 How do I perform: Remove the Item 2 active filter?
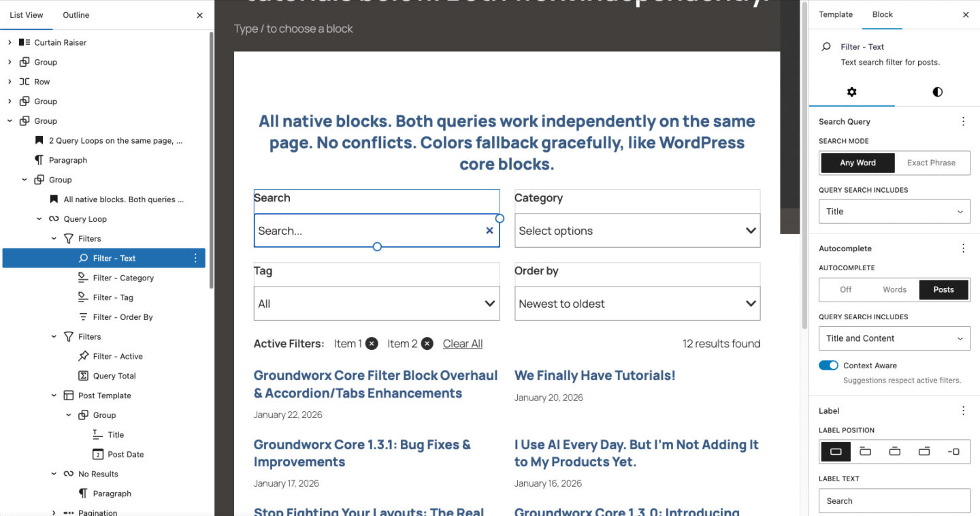[427, 344]
